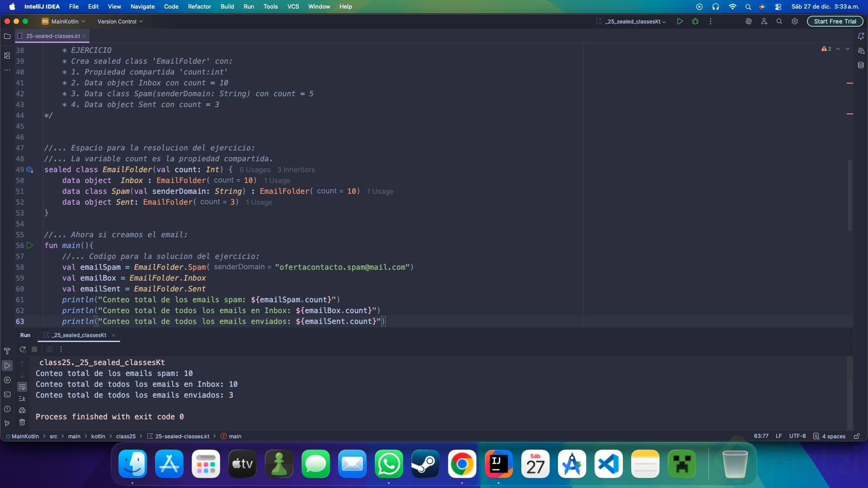Toggle scroll to end of console

tap(22, 399)
